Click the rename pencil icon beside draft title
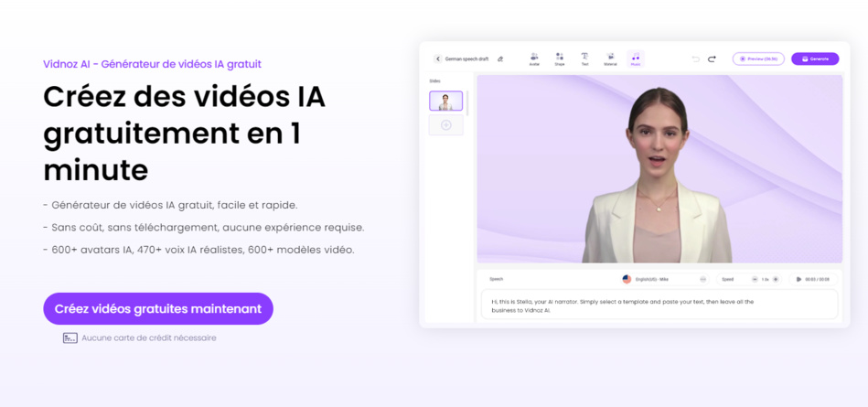The width and height of the screenshot is (868, 407). (500, 59)
